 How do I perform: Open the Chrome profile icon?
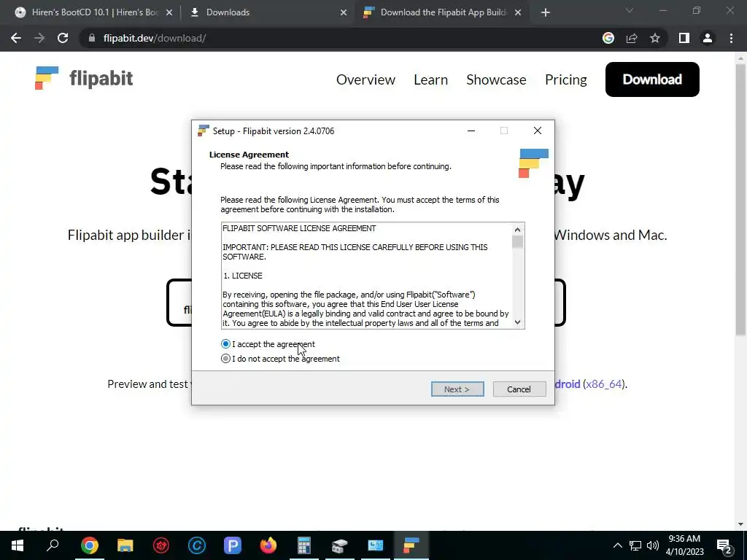pyautogui.click(x=708, y=38)
